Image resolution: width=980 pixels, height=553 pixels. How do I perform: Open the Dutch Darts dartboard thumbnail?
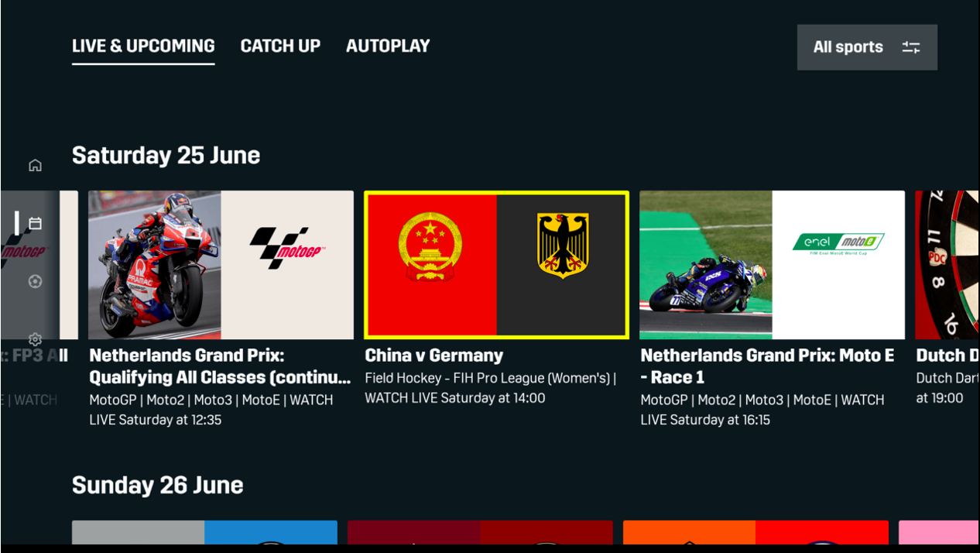click(x=947, y=265)
